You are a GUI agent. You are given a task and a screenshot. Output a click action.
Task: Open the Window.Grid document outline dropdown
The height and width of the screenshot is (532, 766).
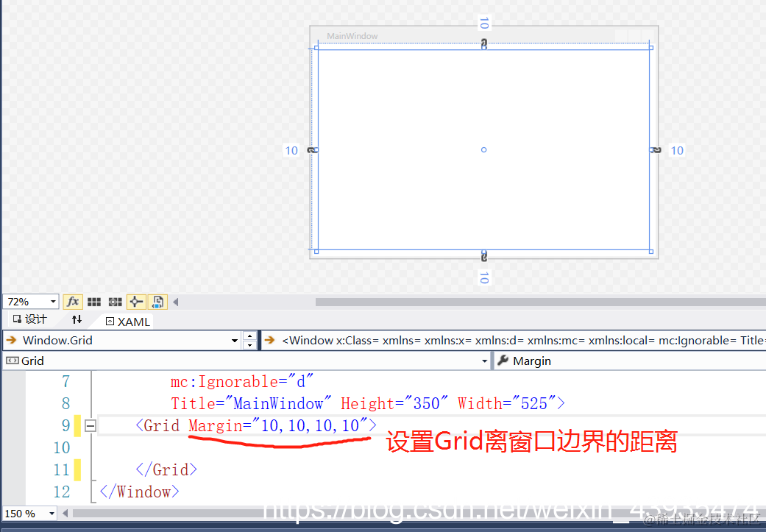tap(234, 341)
